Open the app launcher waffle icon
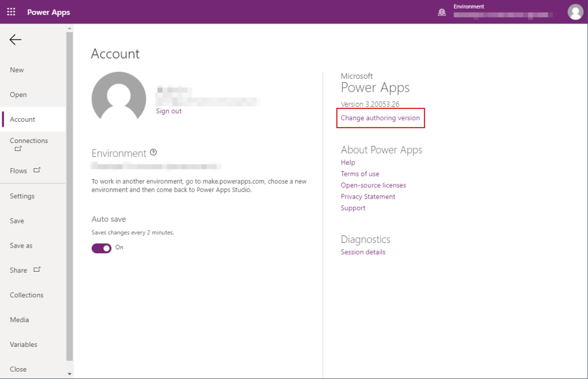 11,12
